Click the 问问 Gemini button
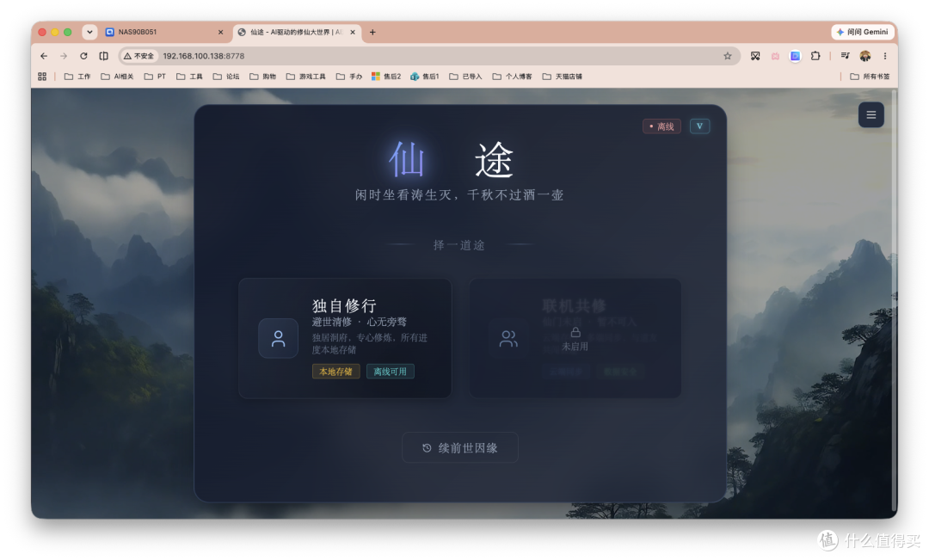The image size is (929, 560). [863, 32]
